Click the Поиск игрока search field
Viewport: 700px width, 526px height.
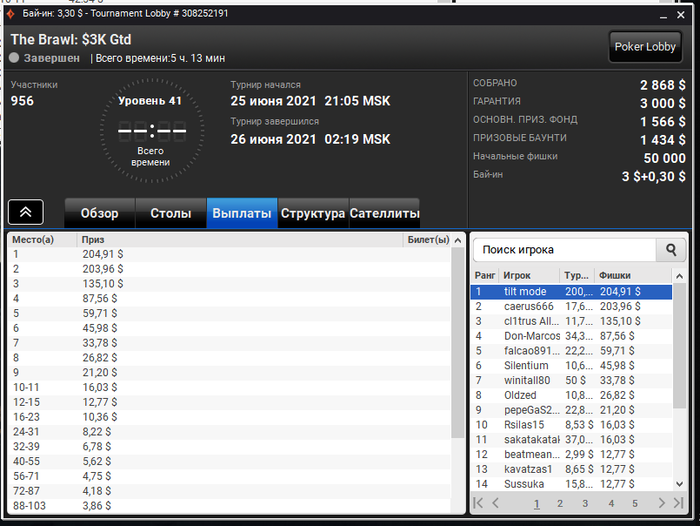click(565, 250)
